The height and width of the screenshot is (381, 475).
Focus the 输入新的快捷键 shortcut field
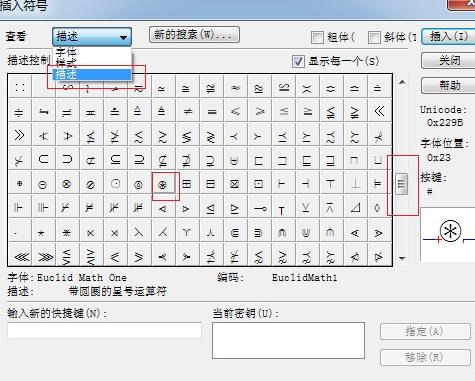[104, 330]
